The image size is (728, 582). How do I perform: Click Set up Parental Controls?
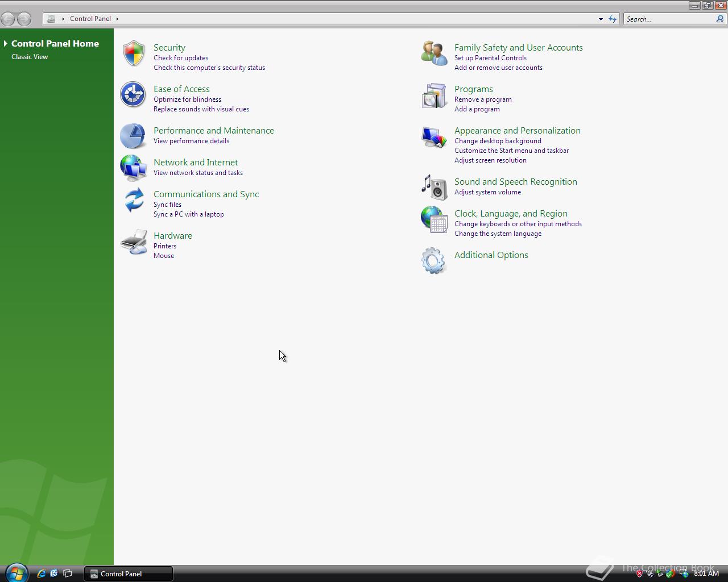point(490,58)
